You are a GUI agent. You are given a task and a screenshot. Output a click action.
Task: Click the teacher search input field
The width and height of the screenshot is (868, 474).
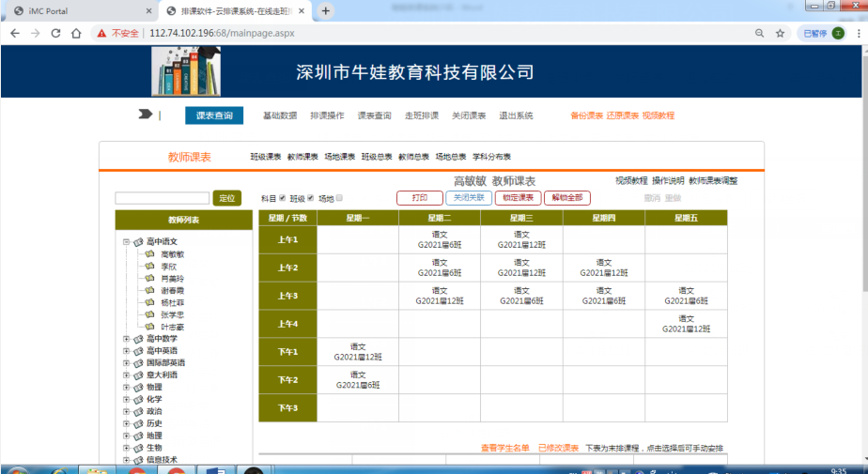coord(163,198)
